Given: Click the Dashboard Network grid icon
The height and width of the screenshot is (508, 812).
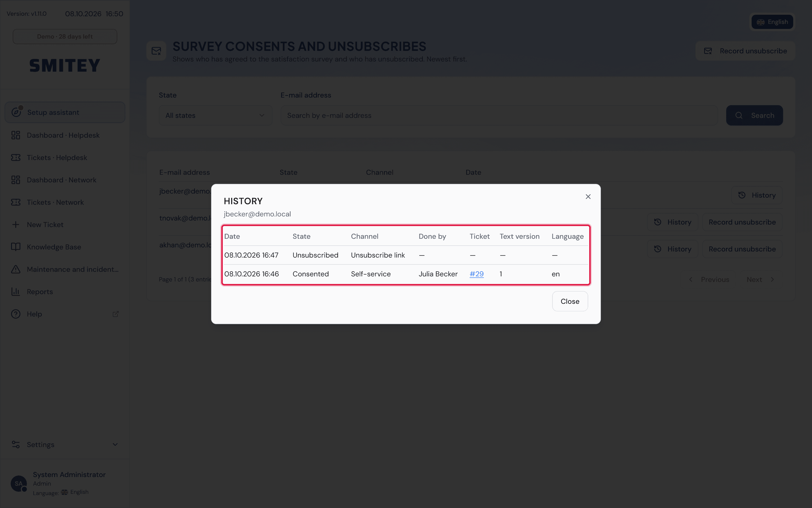Looking at the screenshot, I should (16, 180).
